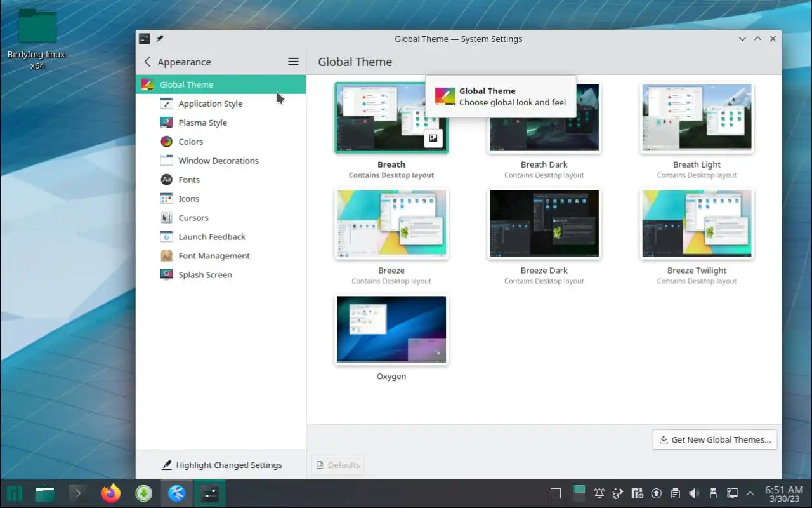
Task: Choose the Breeze Twilight global theme
Action: (697, 236)
